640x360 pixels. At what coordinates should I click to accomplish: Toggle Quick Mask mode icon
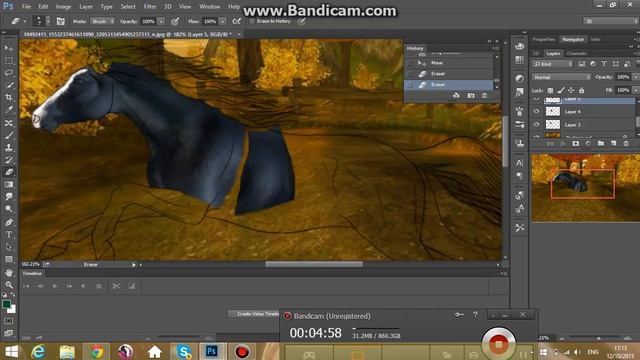[x=9, y=321]
